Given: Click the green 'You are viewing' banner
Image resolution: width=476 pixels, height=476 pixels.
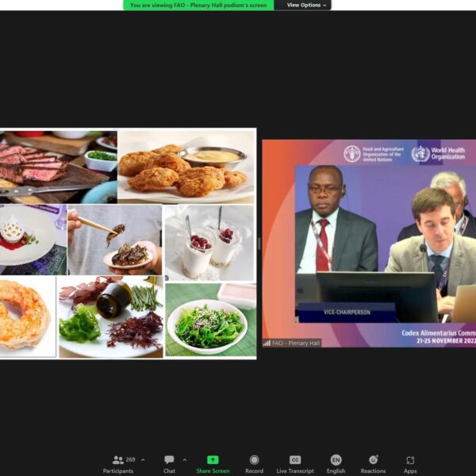Looking at the screenshot, I should pos(198,5).
